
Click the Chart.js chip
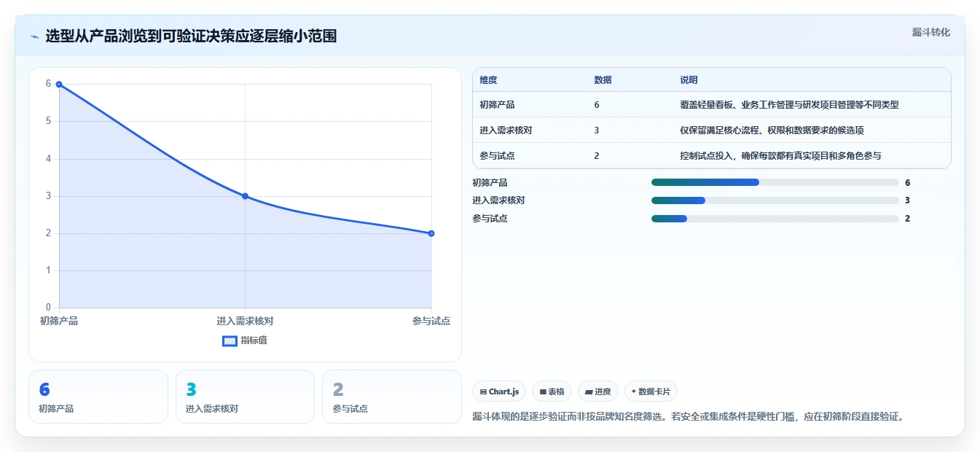tap(499, 391)
